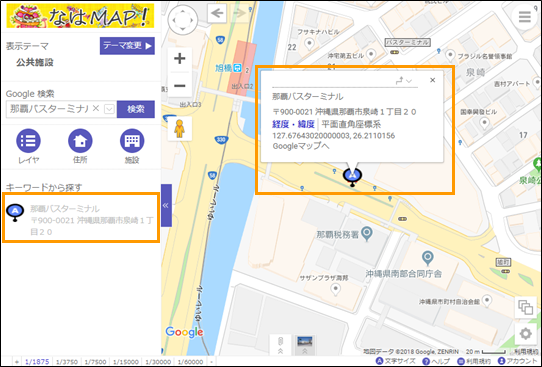Image resolution: width=542 pixels, height=367 pixels.
Task: Close the info popup with X
Action: coord(432,80)
